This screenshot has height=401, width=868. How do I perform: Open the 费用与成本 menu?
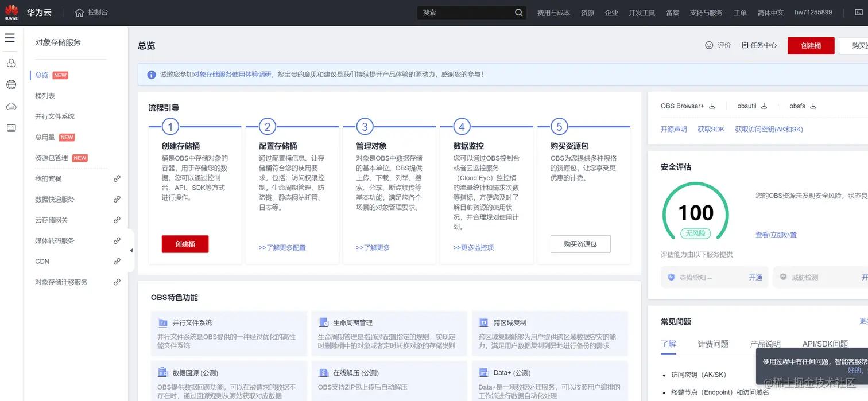tap(553, 13)
